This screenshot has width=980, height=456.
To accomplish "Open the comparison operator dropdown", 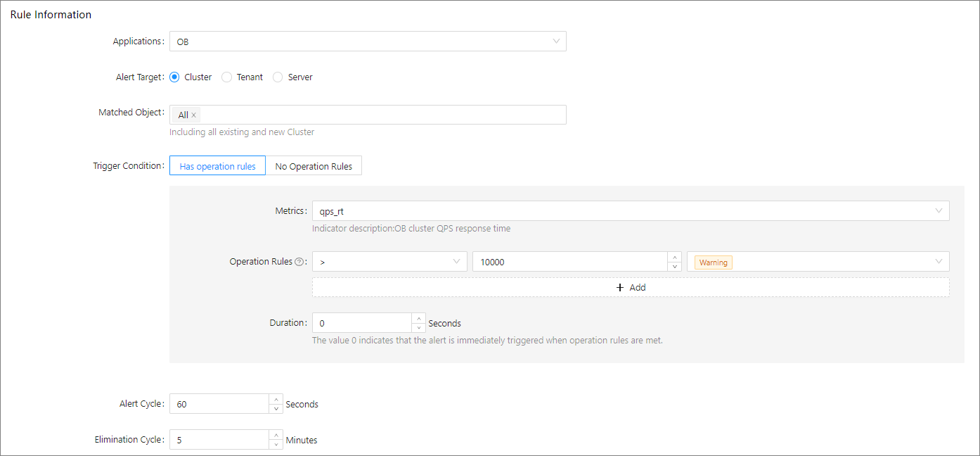I will coord(389,262).
